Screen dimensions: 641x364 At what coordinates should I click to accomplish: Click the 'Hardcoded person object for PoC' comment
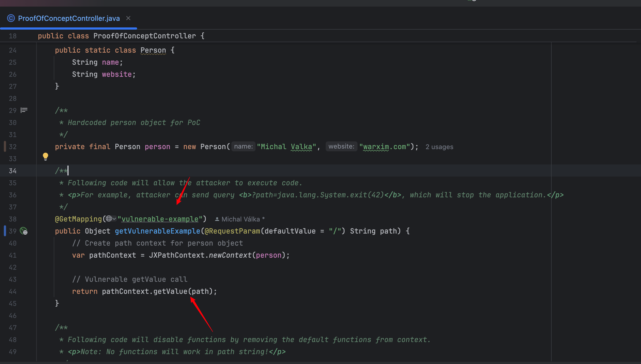(134, 123)
